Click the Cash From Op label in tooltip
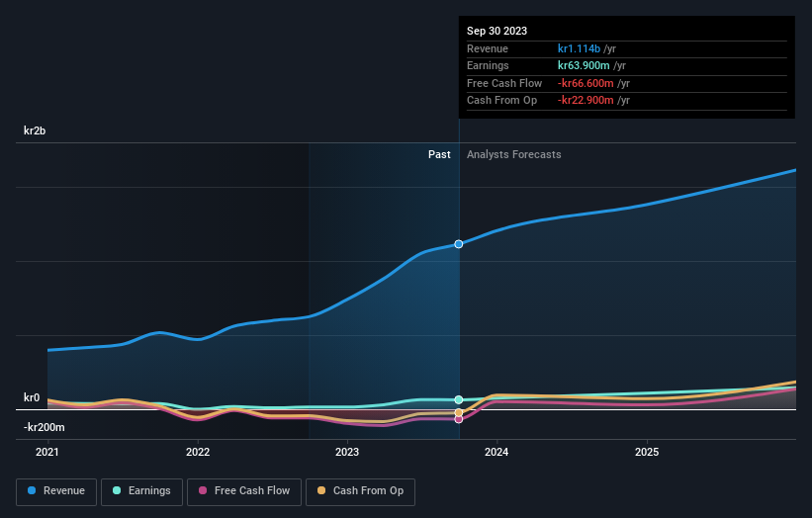This screenshot has width=812, height=518. tap(501, 101)
